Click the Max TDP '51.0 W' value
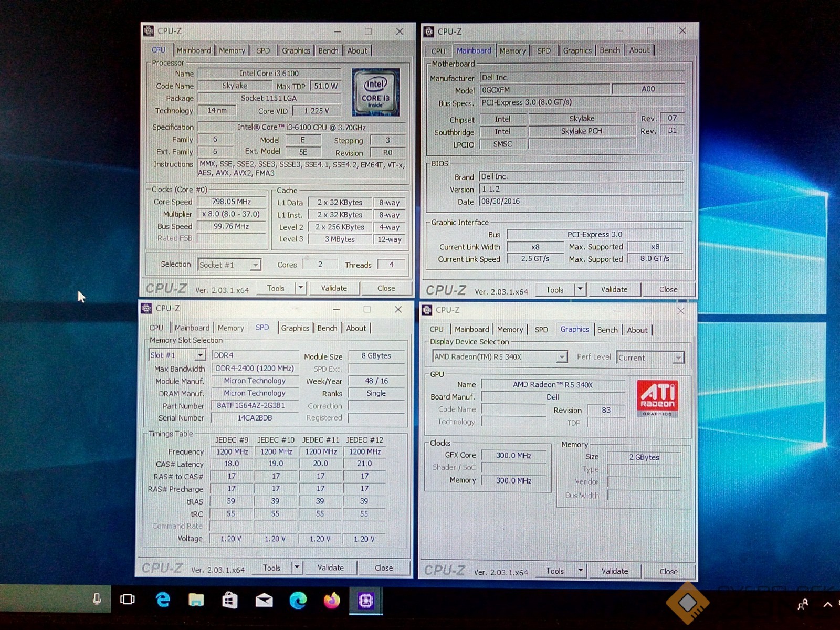 point(325,86)
